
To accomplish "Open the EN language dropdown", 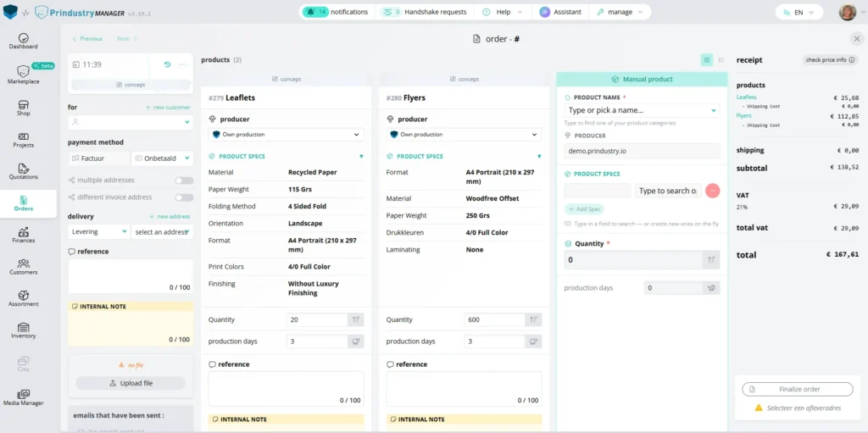I will (798, 12).
